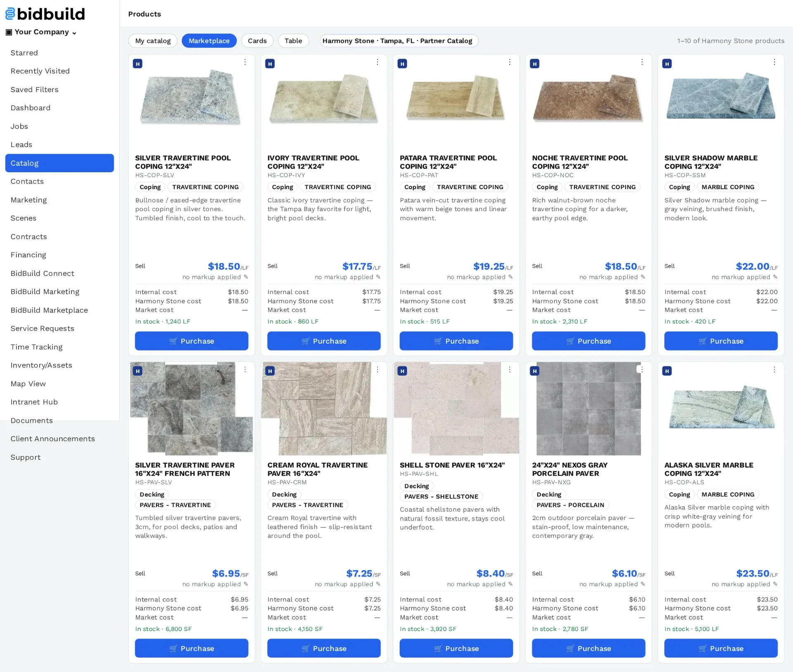Open kebab menu on Cream Royal Travertine Paver card
Viewport: 793px width, 672px height.
(377, 369)
